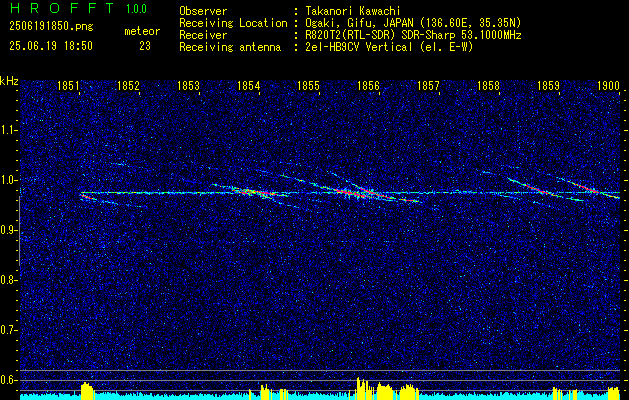Click the 1.1 kHz frequency label

[x=7, y=130]
